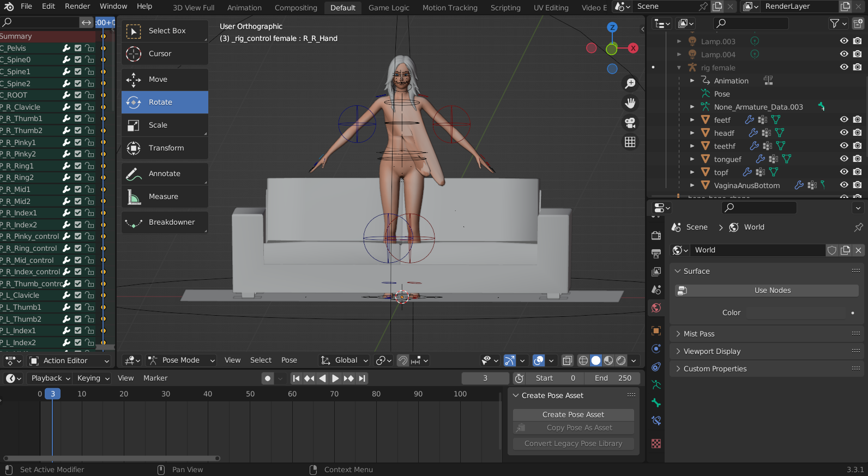Toggle P_L_Thumb1 channel checkbox
Image resolution: width=868 pixels, height=476 pixels.
click(x=78, y=307)
